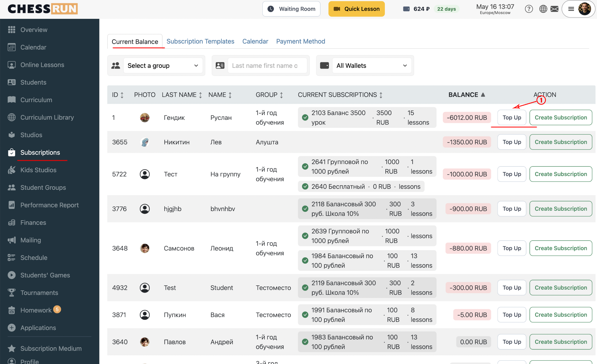Open the Waiting Room
The width and height of the screenshot is (597, 364).
point(291,9)
